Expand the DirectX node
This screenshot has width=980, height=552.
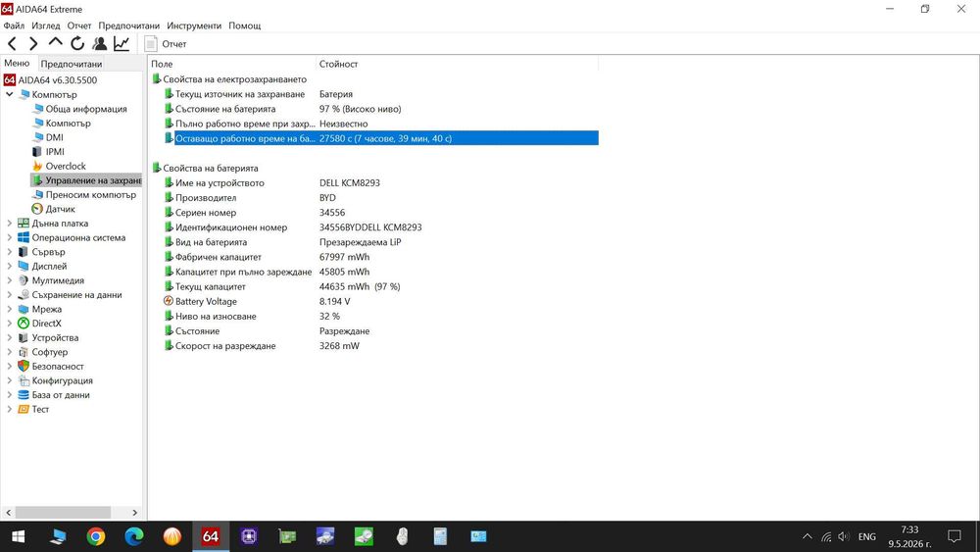[10, 324]
